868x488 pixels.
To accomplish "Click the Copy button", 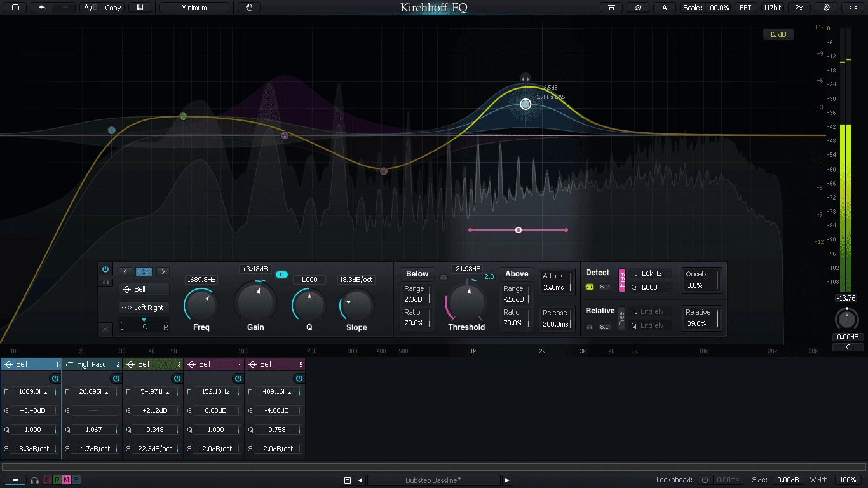I will (113, 8).
